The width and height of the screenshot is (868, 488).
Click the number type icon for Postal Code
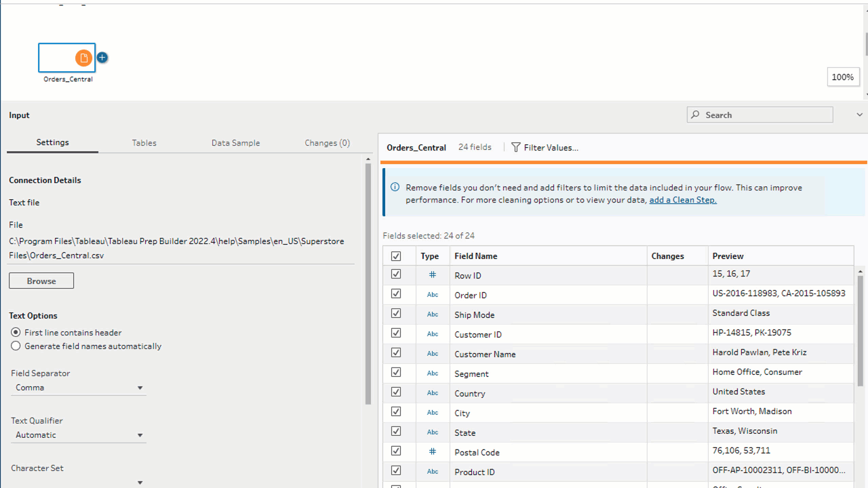(x=432, y=452)
